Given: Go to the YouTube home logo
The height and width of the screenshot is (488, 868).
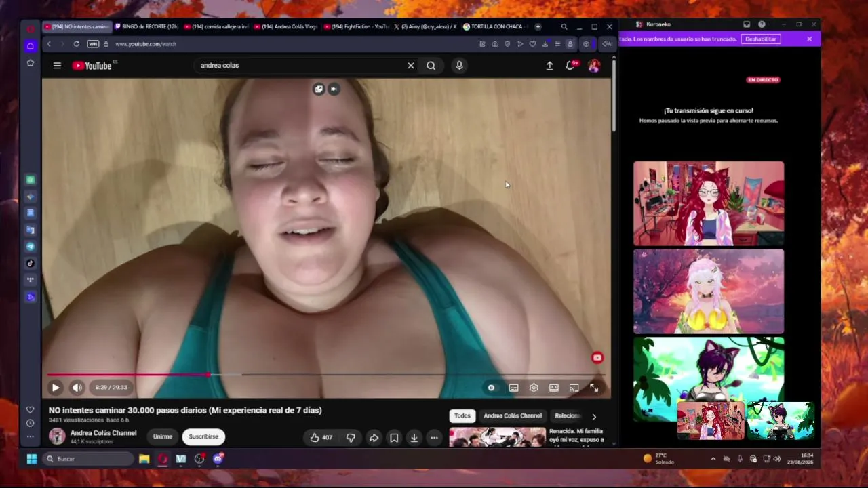Looking at the screenshot, I should 92,66.
